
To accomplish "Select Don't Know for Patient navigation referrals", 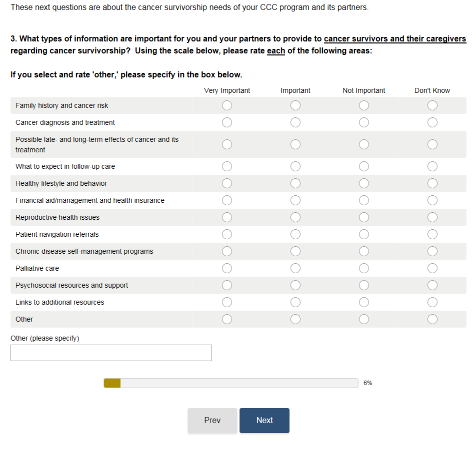I will pos(432,234).
